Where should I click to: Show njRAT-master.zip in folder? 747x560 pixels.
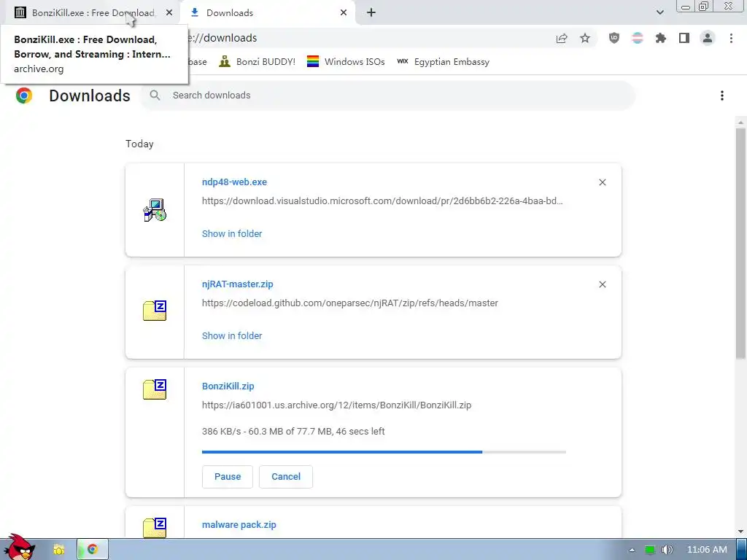(x=232, y=335)
